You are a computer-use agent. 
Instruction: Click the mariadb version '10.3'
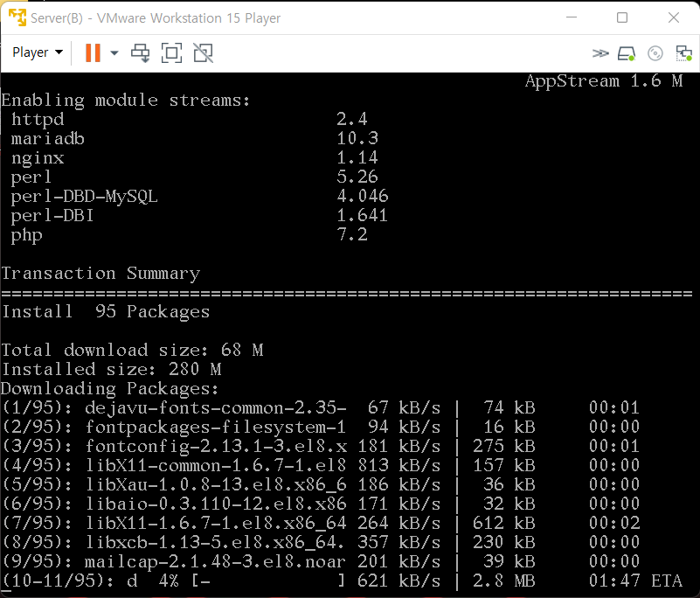click(x=357, y=138)
